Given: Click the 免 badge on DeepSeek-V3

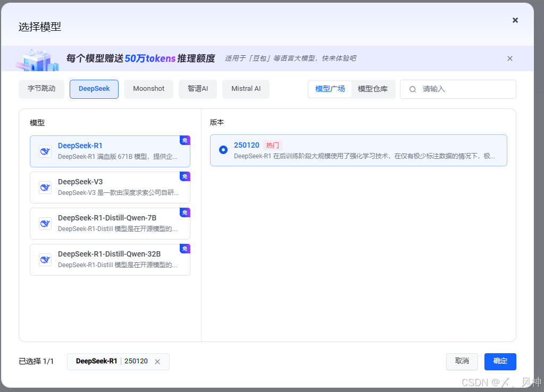Looking at the screenshot, I should click(x=185, y=176).
